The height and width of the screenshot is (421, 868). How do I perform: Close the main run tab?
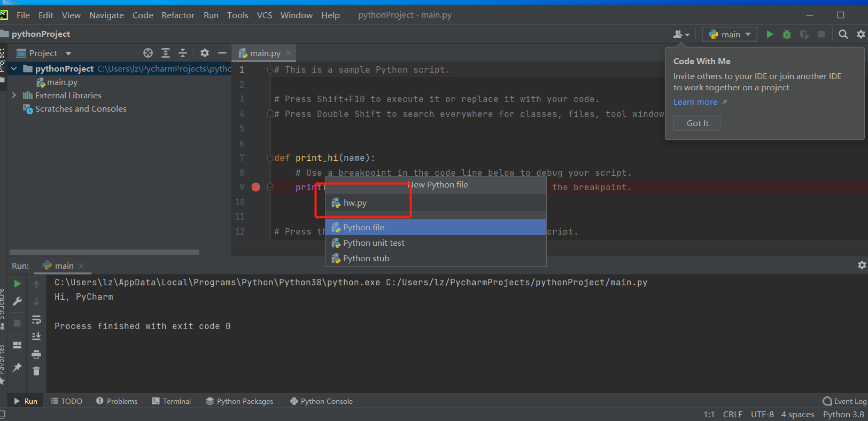[x=81, y=266]
